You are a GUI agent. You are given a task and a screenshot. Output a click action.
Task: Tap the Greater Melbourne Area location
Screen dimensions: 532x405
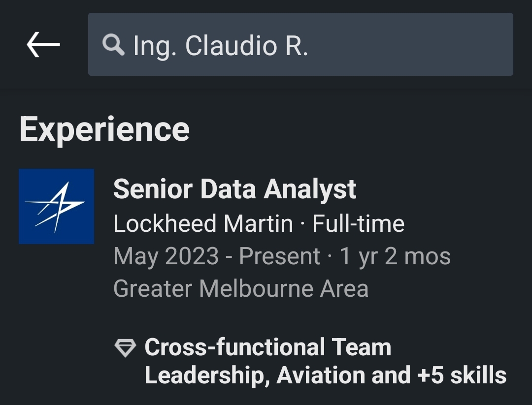(240, 288)
